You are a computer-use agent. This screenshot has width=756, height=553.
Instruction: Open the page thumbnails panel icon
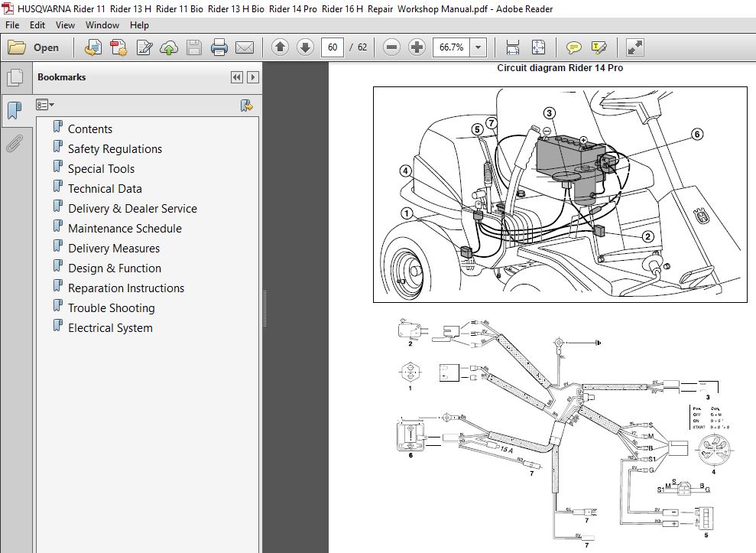coord(15,77)
